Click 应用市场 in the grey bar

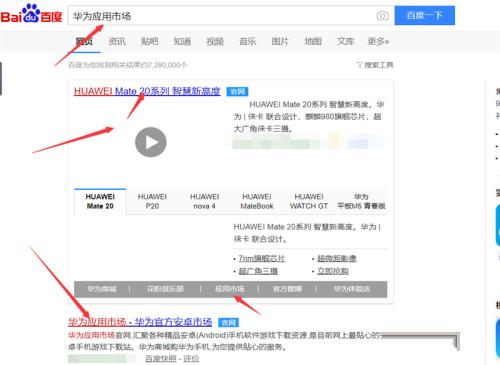[229, 289]
